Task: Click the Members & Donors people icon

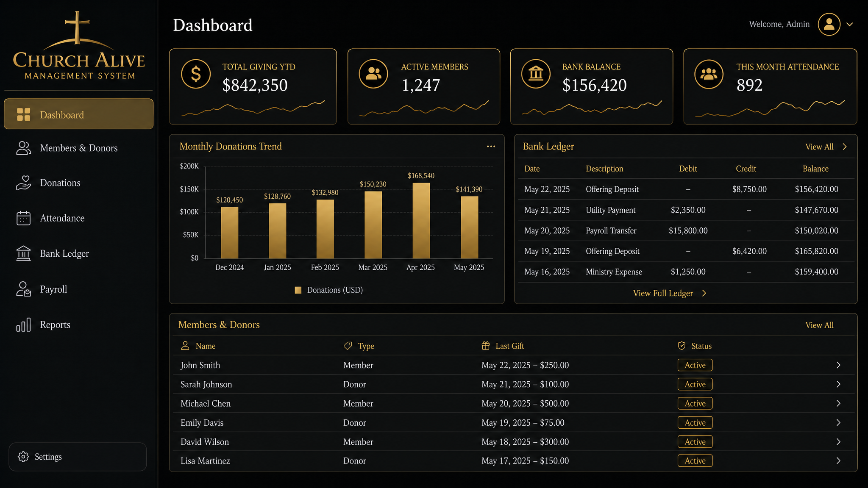Action: pyautogui.click(x=24, y=148)
